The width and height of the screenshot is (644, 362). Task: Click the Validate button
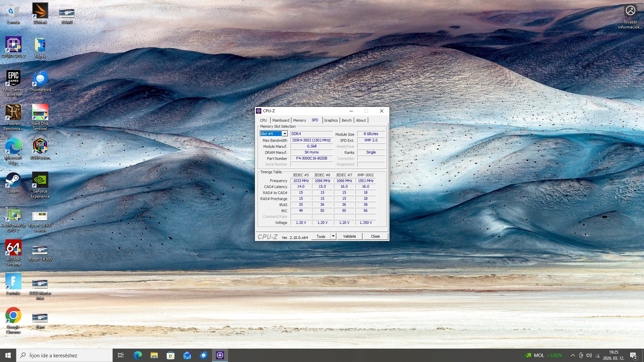(349, 236)
